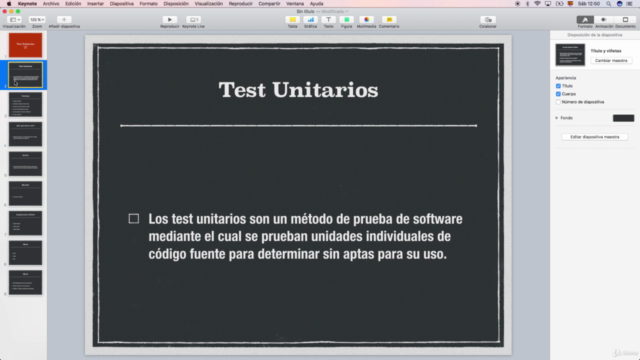Click the master layout thumbnail in the inspector

(570, 55)
